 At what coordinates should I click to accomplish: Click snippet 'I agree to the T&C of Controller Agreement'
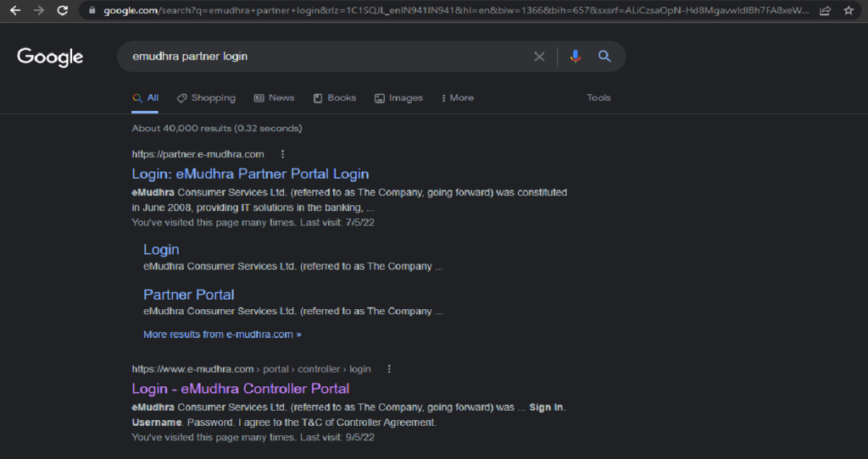[337, 423]
